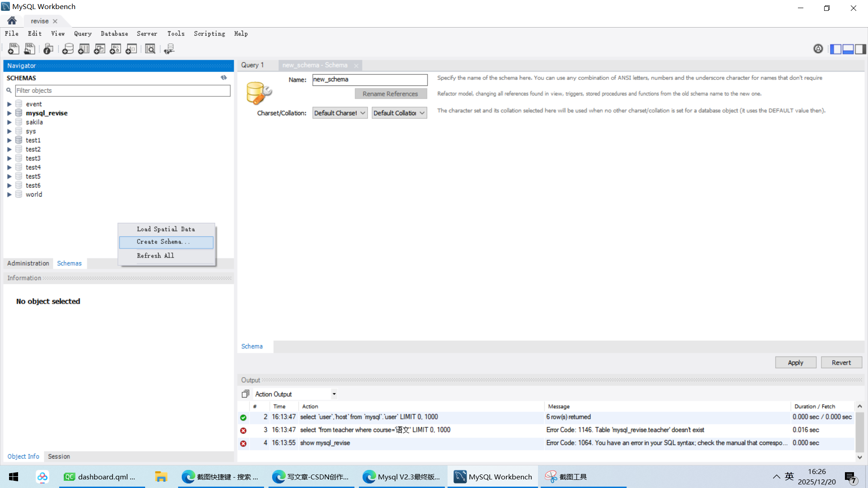Click create new table toolbar icon
Screen dimensions: 868x488
tap(84, 49)
